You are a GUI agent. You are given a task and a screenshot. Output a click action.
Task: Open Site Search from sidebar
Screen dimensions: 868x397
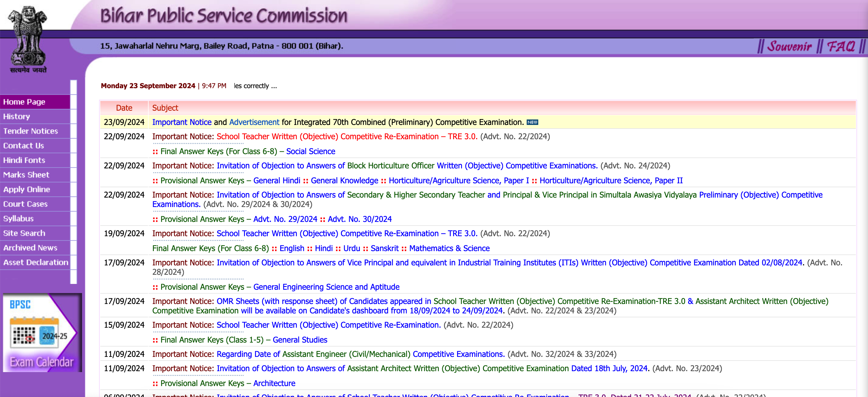point(35,233)
